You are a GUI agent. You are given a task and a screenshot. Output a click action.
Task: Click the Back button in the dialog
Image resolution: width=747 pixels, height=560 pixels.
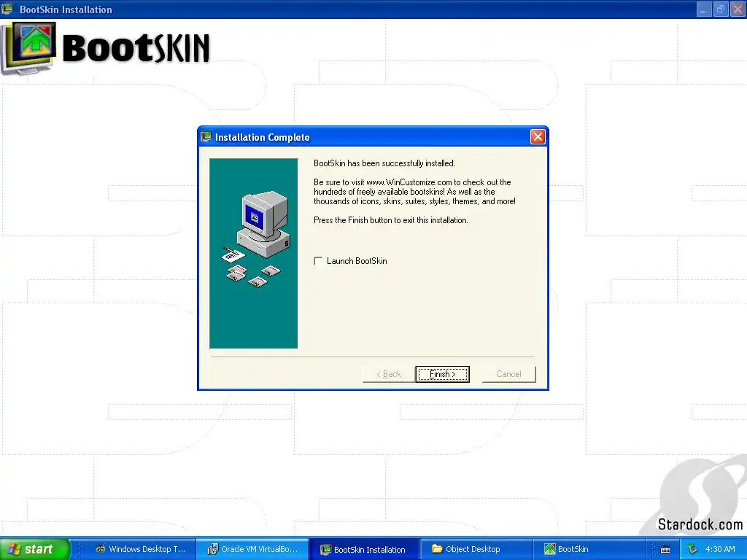click(x=389, y=374)
